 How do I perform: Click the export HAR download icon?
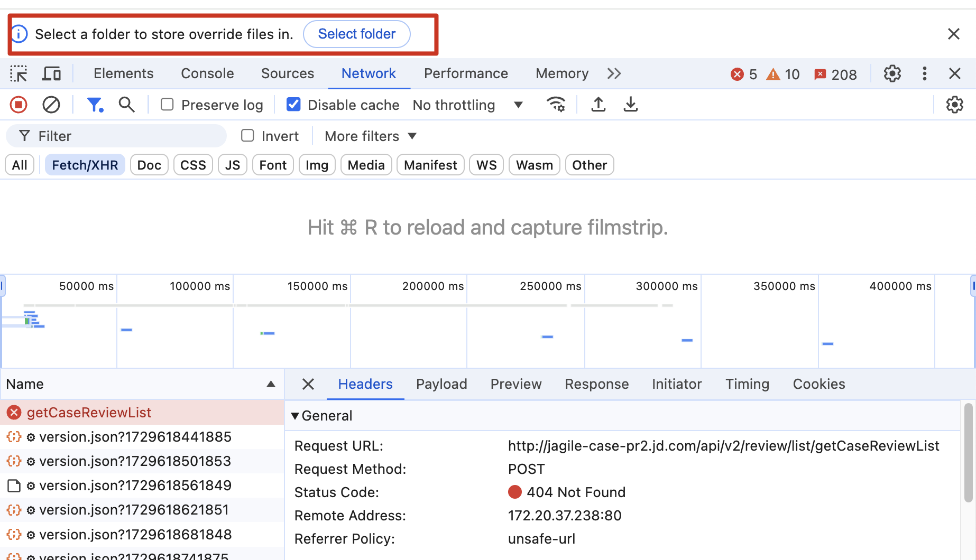point(630,105)
